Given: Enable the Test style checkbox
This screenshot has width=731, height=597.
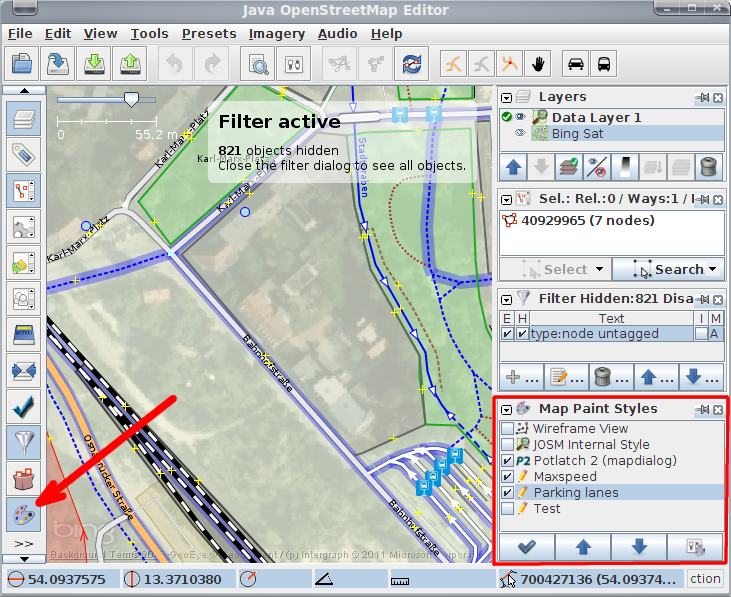Looking at the screenshot, I should coord(508,509).
